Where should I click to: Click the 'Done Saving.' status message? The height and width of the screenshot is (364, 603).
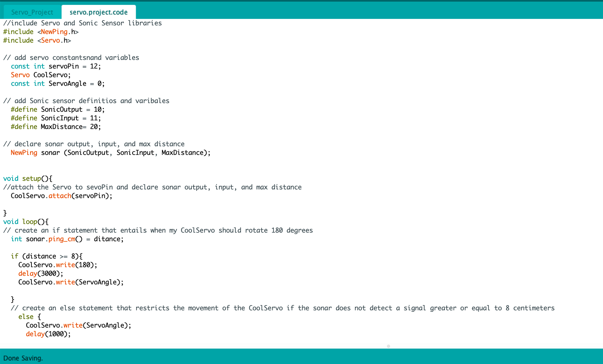[x=23, y=358]
